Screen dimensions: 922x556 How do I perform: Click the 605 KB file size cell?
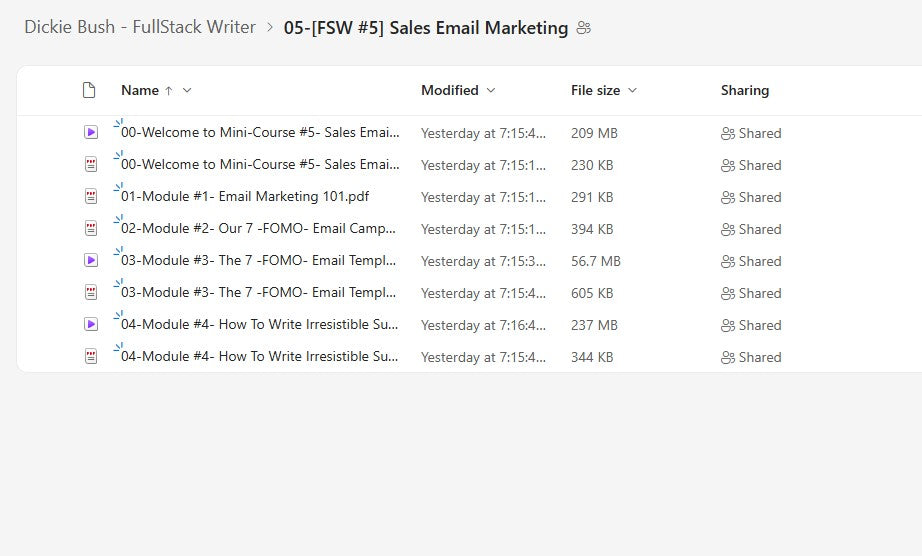592,293
